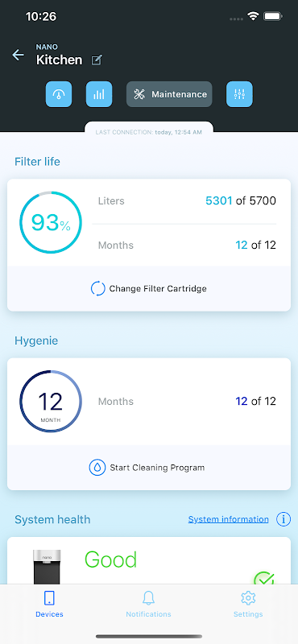Tap Change Filter Cartridge

click(x=149, y=289)
